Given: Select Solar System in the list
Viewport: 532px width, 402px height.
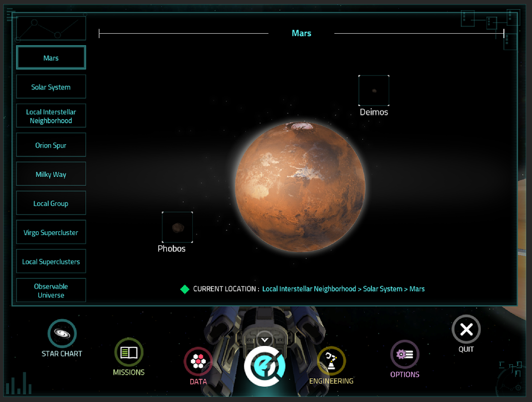Looking at the screenshot, I should [x=51, y=86].
